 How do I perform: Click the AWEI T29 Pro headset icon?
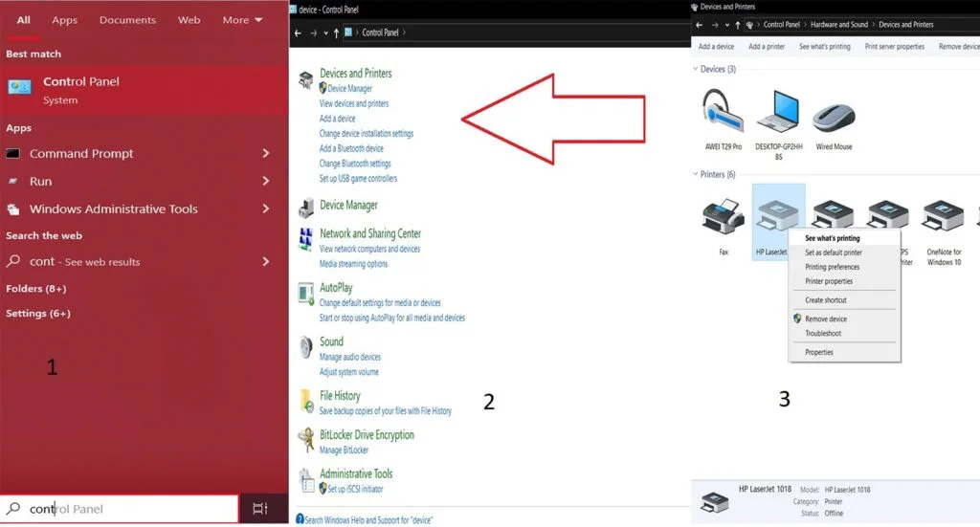[723, 113]
